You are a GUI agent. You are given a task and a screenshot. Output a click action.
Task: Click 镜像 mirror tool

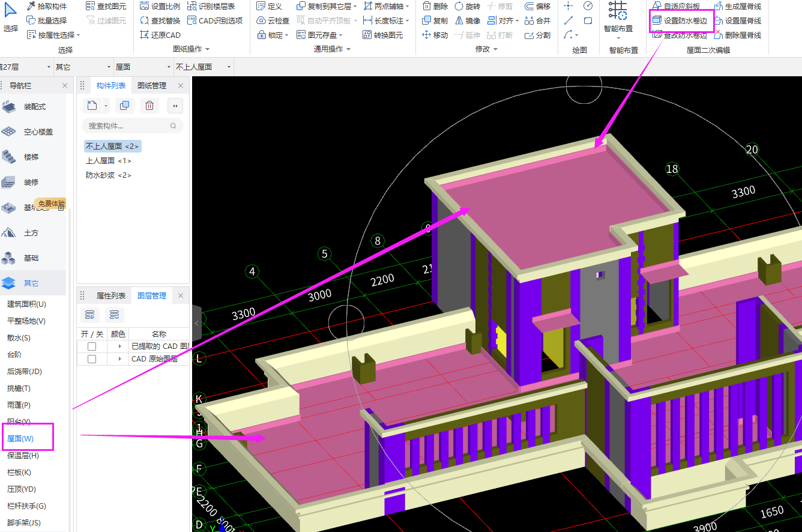click(x=467, y=20)
